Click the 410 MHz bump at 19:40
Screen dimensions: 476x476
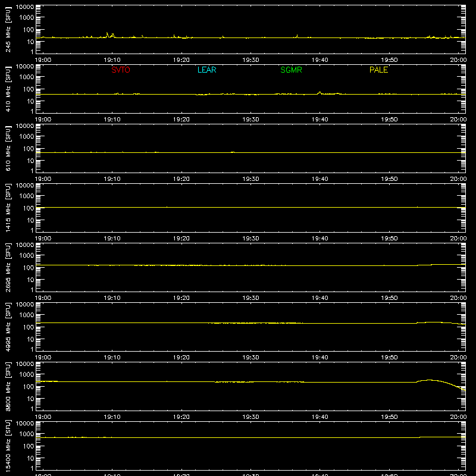click(x=320, y=92)
